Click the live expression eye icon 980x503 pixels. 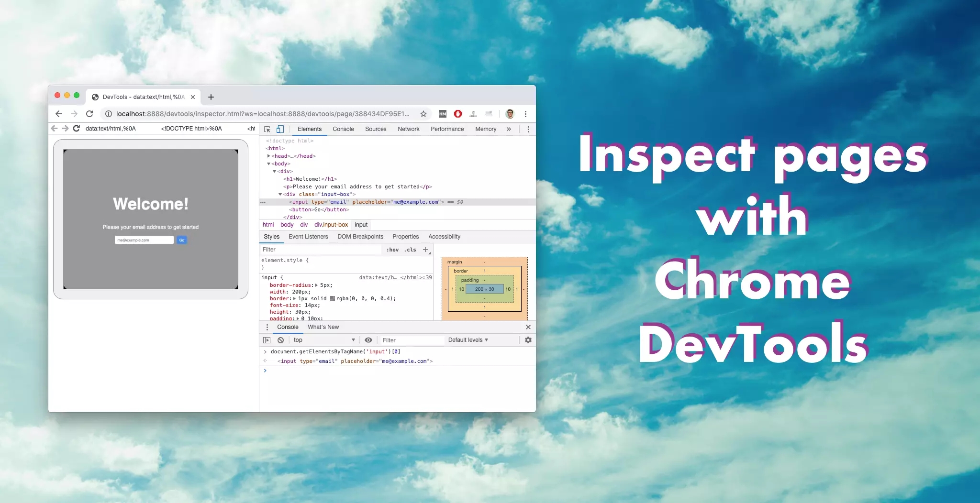tap(368, 340)
